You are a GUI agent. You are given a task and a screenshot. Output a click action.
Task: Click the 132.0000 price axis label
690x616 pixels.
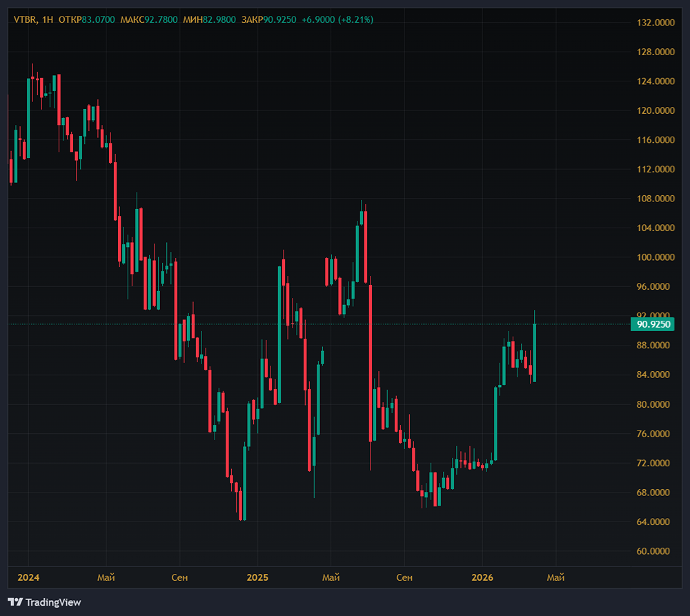click(x=655, y=23)
